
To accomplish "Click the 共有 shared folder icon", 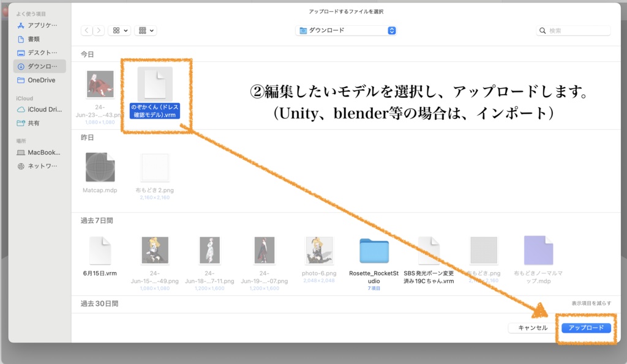I will coord(21,123).
